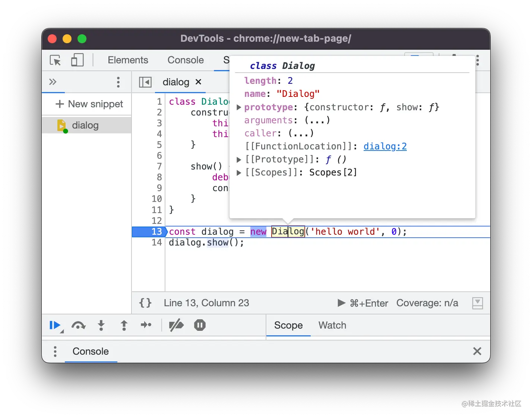
Task: Open the DevTools customize menu
Action: [478, 60]
